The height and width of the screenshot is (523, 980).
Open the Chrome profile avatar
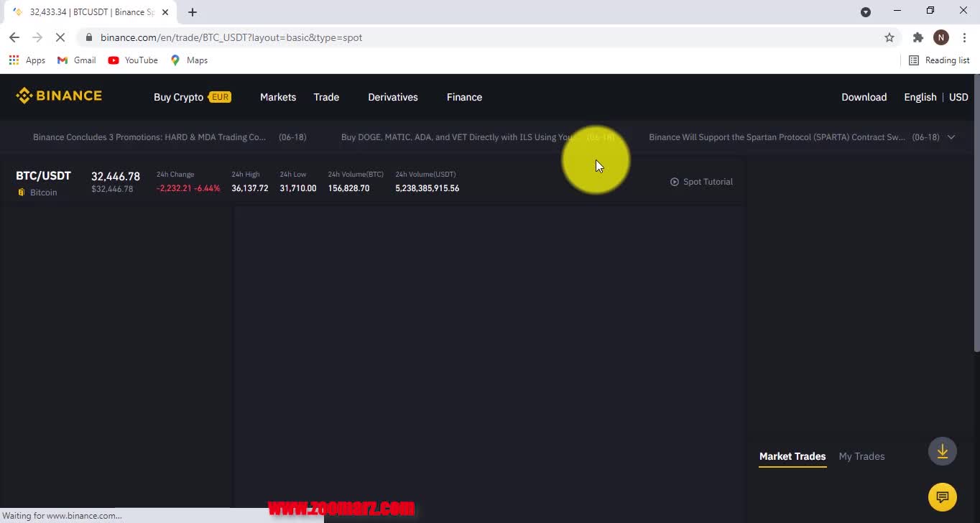(x=940, y=37)
